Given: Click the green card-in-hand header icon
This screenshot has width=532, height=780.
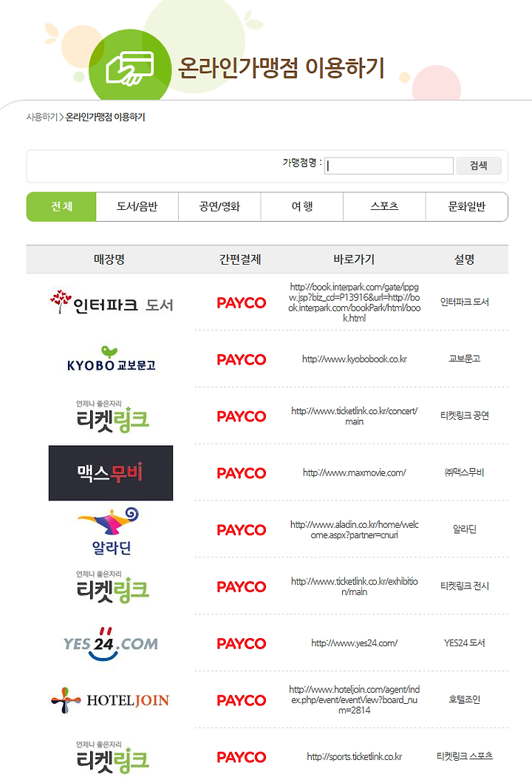Looking at the screenshot, I should click(130, 68).
